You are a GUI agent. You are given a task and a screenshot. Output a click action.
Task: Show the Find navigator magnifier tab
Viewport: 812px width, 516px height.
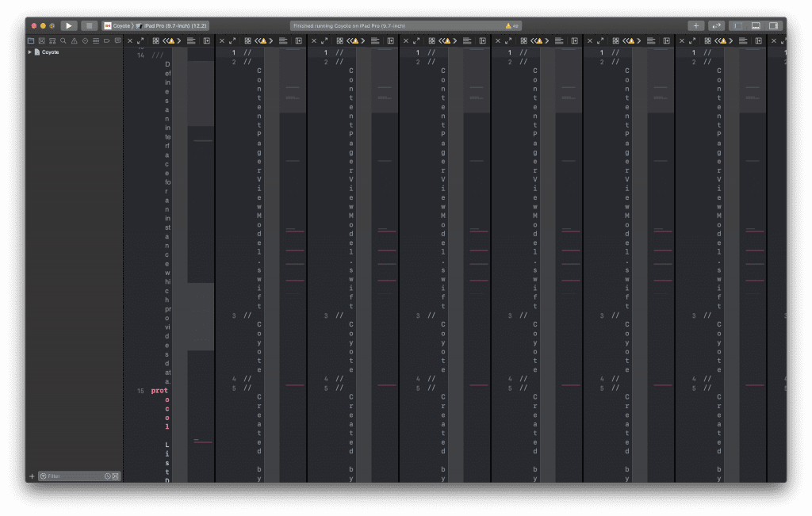point(63,40)
